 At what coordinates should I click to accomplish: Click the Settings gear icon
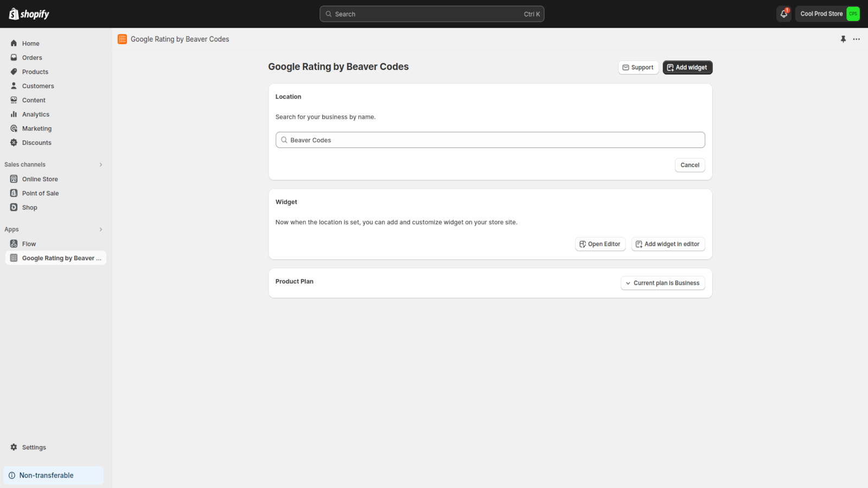[x=14, y=447]
